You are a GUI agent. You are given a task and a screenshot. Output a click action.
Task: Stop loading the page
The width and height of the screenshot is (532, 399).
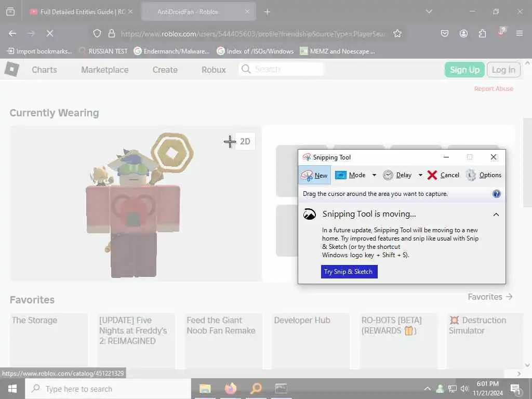click(50, 34)
